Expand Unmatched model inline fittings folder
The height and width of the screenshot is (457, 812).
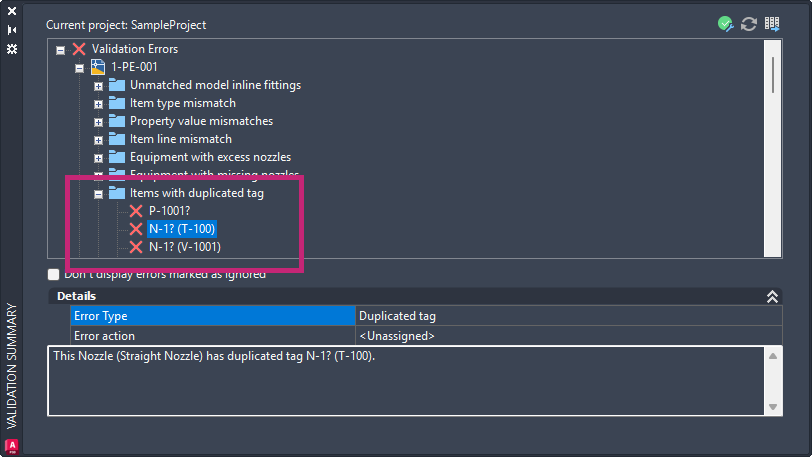tap(98, 86)
